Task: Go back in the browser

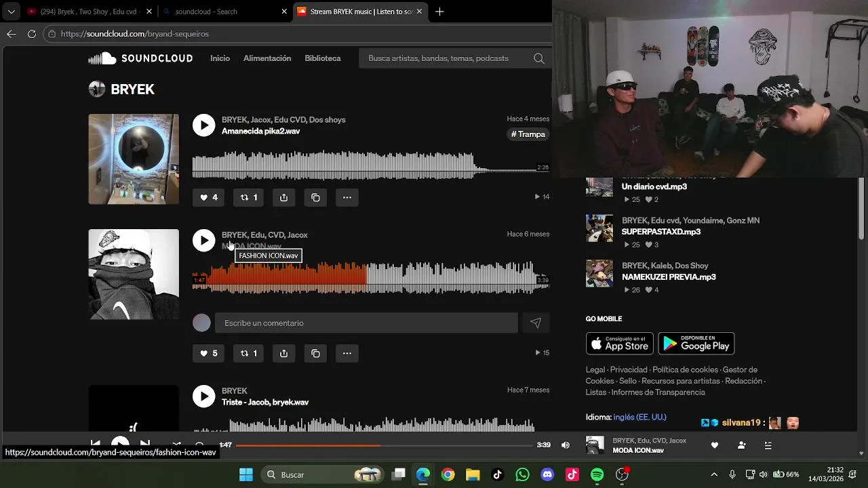Action: click(x=12, y=34)
